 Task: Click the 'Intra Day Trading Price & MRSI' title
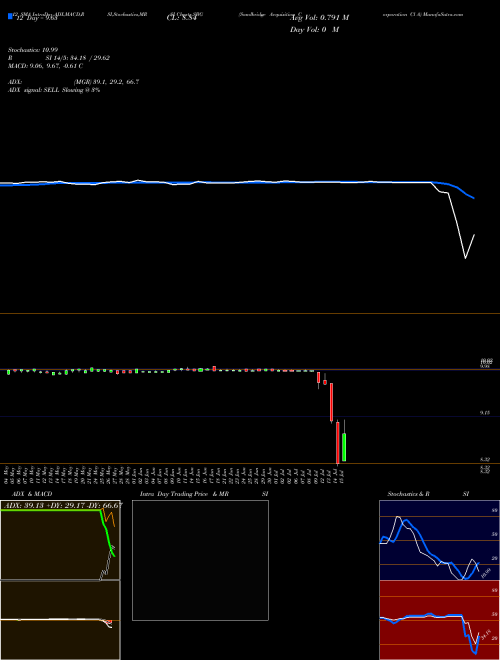(204, 494)
